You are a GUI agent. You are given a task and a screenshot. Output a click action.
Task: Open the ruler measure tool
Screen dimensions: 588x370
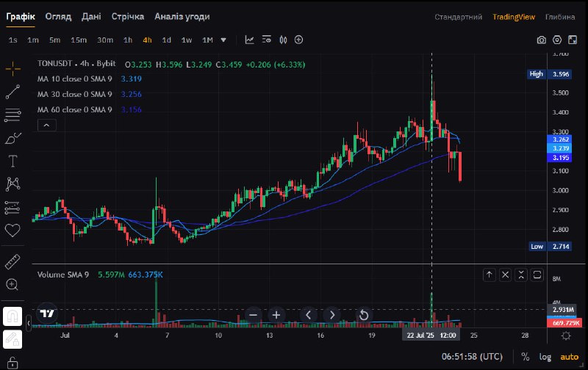pyautogui.click(x=12, y=261)
